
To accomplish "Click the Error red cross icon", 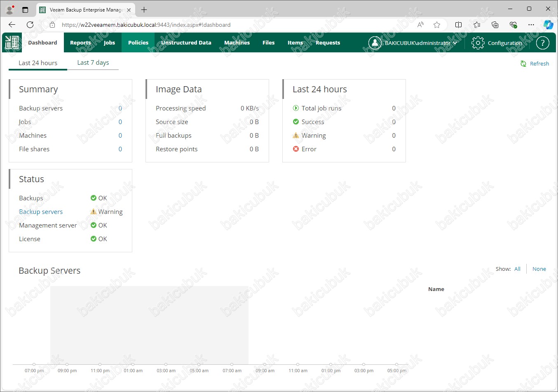I will (295, 149).
